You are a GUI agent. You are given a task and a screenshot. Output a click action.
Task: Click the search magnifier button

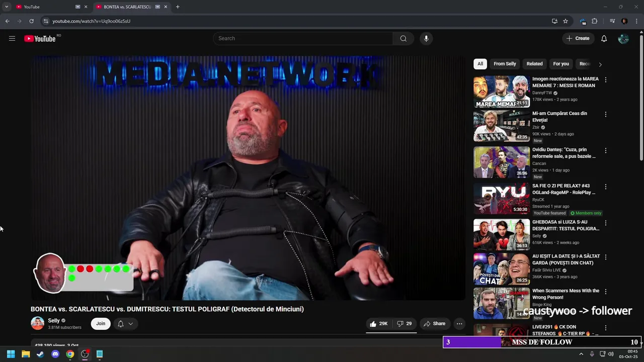(x=403, y=39)
